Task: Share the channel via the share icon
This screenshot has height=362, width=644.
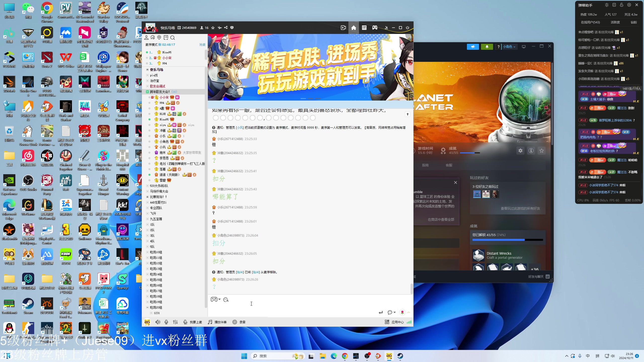Action: [x=226, y=28]
